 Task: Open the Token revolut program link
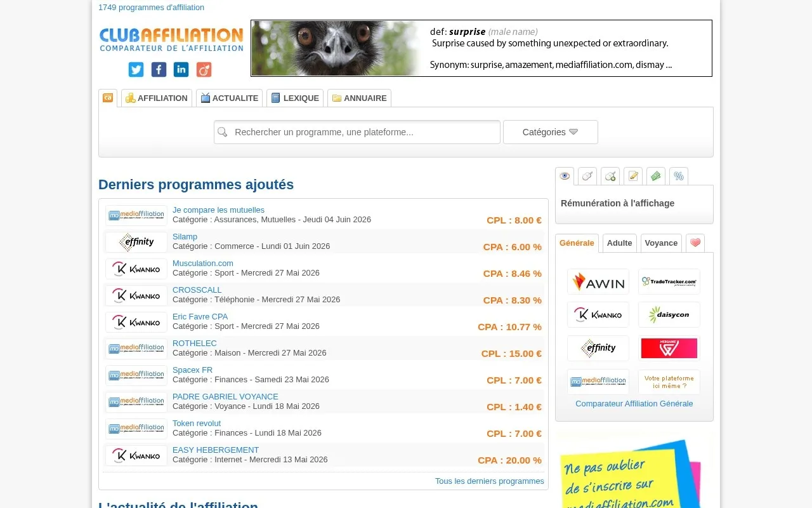(x=197, y=424)
